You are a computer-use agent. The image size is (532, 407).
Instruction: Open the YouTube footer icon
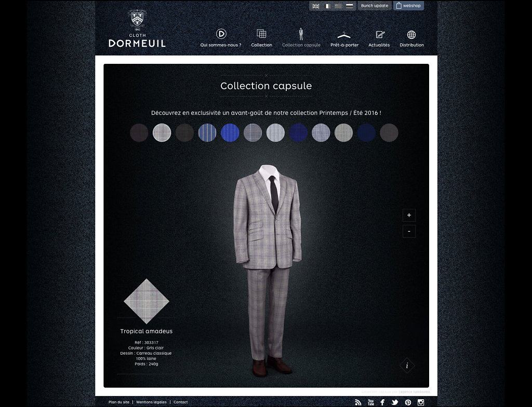[371, 403]
